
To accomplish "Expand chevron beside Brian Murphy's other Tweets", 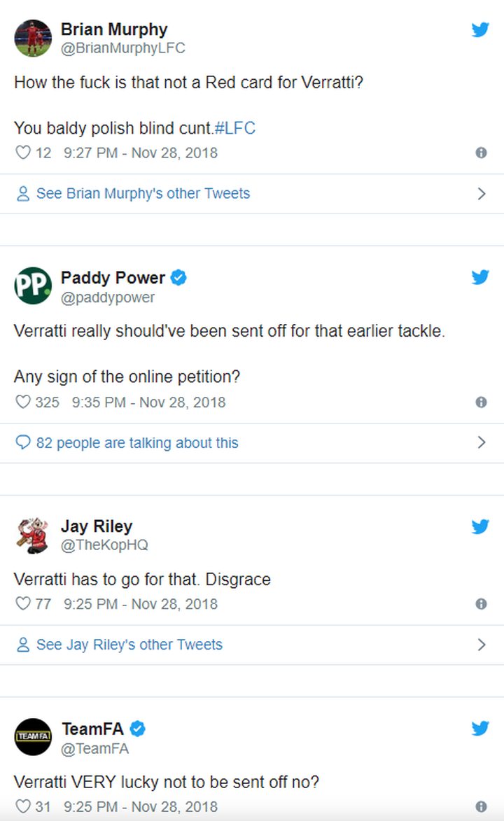I will [x=482, y=194].
